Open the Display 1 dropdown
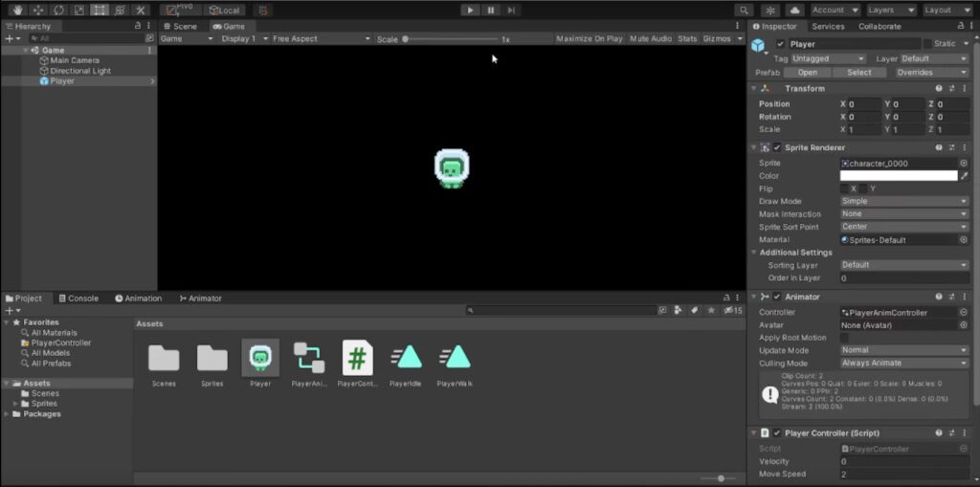 (x=244, y=39)
